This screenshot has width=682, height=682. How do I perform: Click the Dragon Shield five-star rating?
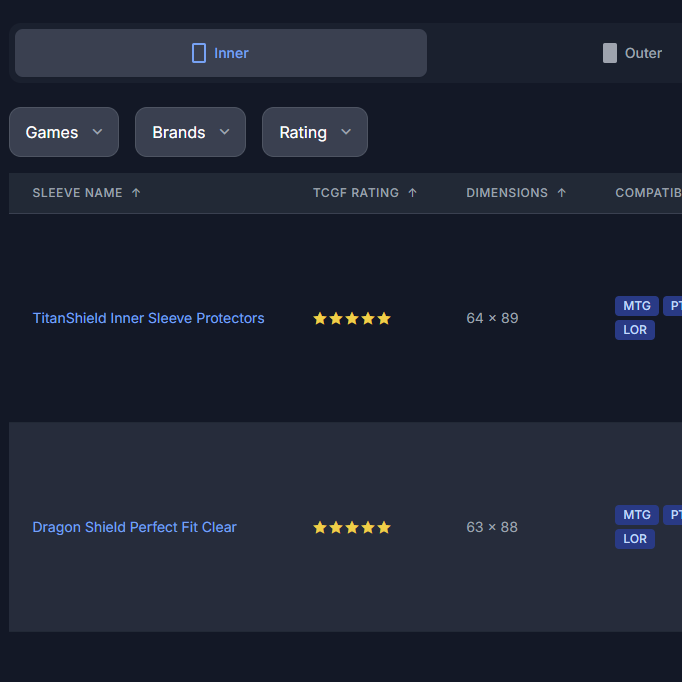351,527
